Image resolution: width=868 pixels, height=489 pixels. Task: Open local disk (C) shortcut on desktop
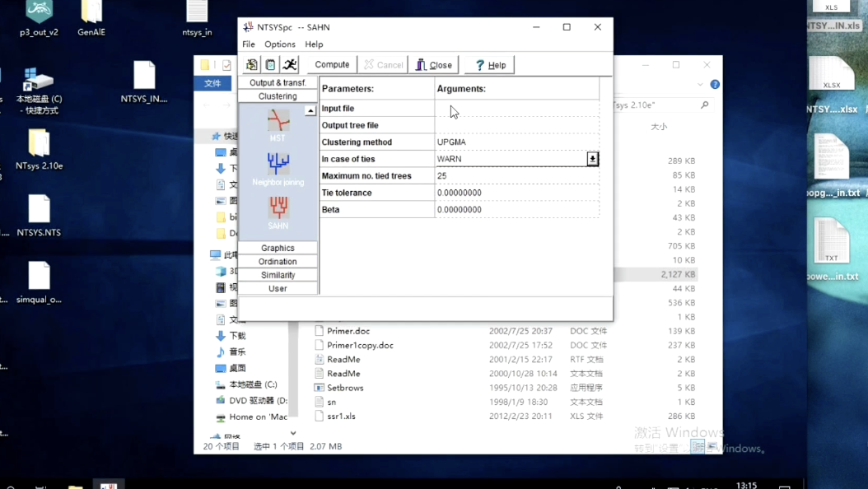(x=39, y=91)
